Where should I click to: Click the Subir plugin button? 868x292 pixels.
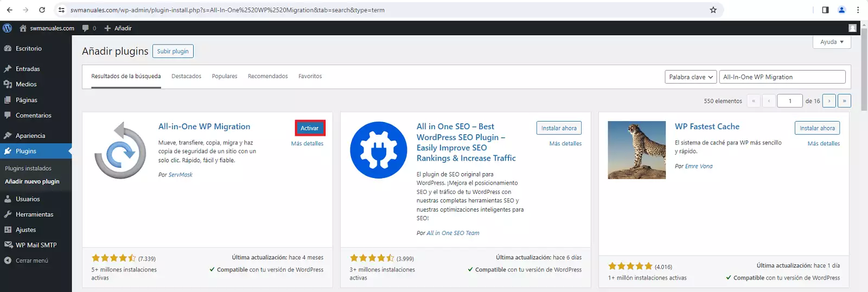click(173, 51)
